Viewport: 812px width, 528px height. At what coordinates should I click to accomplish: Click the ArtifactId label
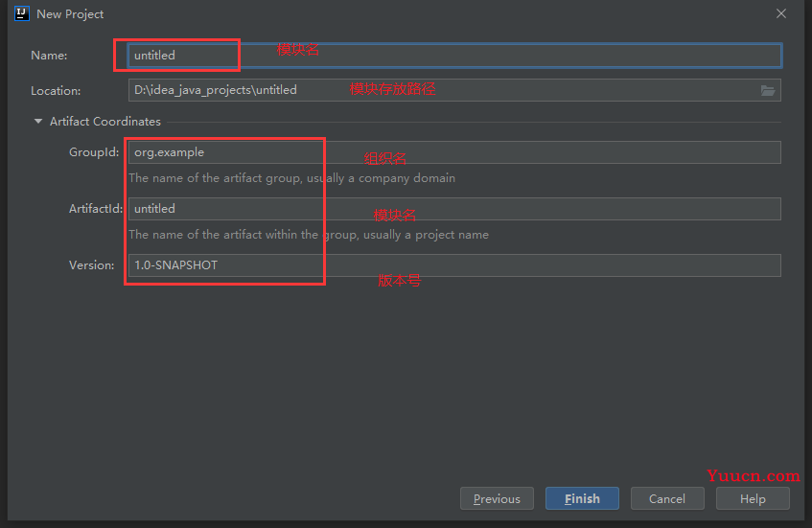(96, 209)
